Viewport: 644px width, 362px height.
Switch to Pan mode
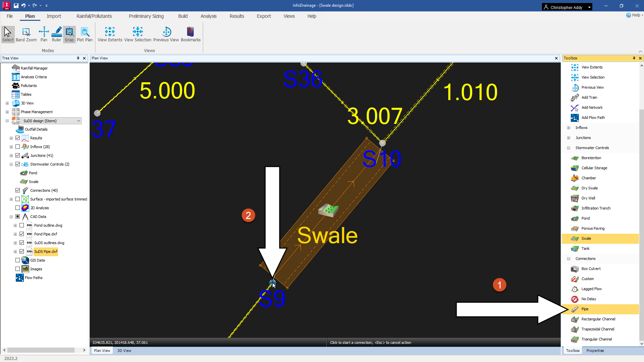[44, 34]
